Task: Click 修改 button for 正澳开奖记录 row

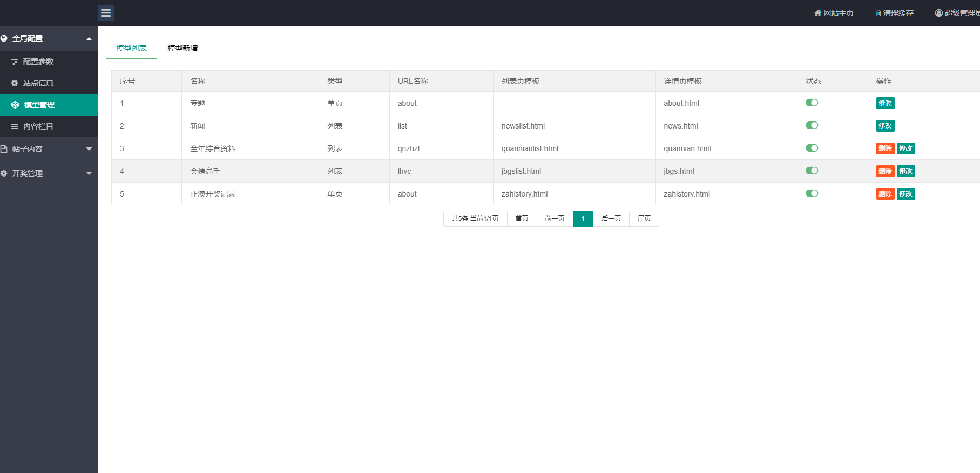Action: tap(905, 194)
